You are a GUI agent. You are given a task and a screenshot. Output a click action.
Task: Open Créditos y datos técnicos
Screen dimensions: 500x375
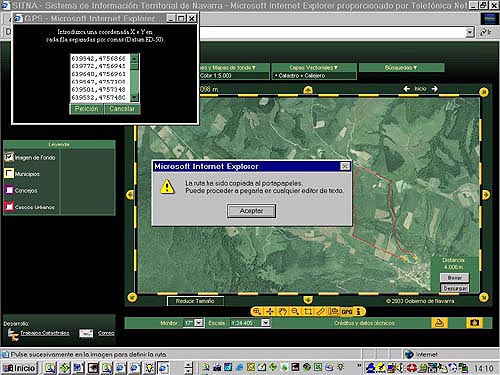pyautogui.click(x=364, y=323)
